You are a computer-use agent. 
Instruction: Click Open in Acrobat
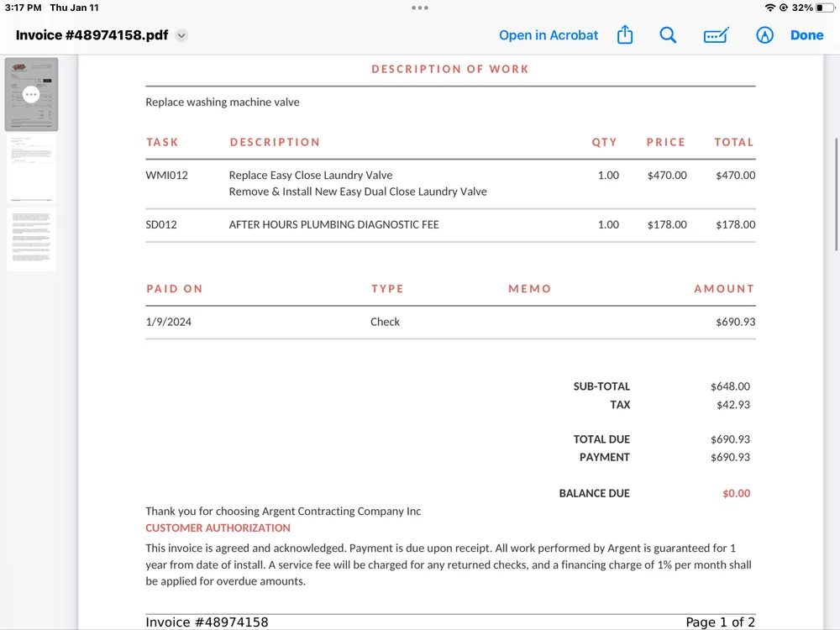pyautogui.click(x=549, y=35)
